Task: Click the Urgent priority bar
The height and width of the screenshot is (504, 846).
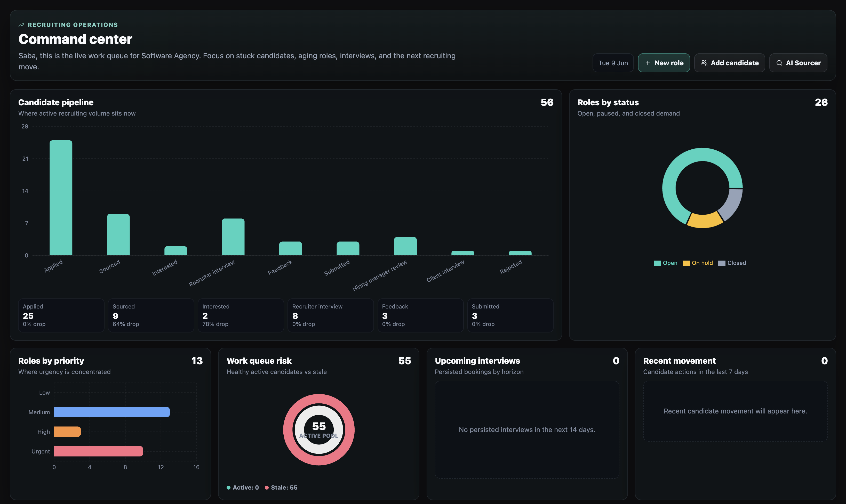Action: click(x=99, y=451)
